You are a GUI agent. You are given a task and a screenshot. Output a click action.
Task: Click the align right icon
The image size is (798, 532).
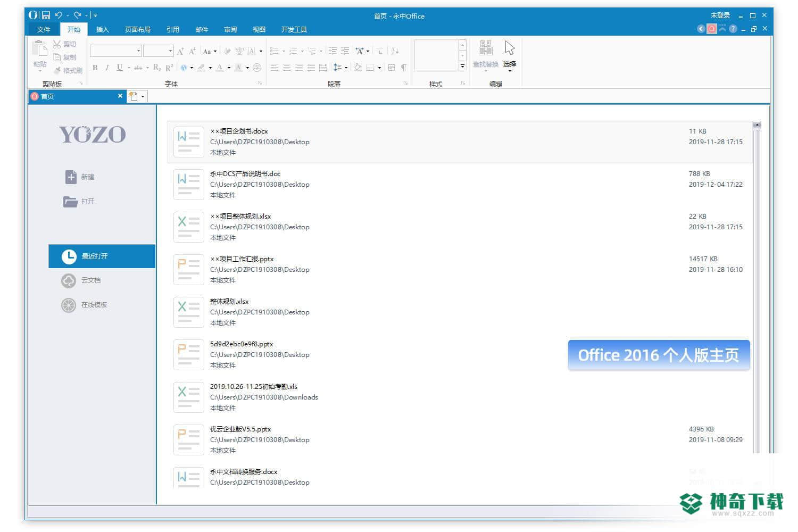299,68
